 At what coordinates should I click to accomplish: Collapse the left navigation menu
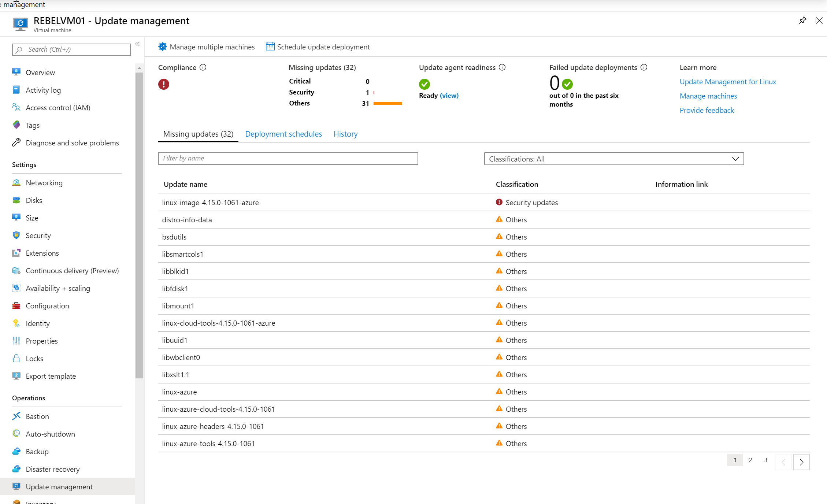click(x=137, y=44)
